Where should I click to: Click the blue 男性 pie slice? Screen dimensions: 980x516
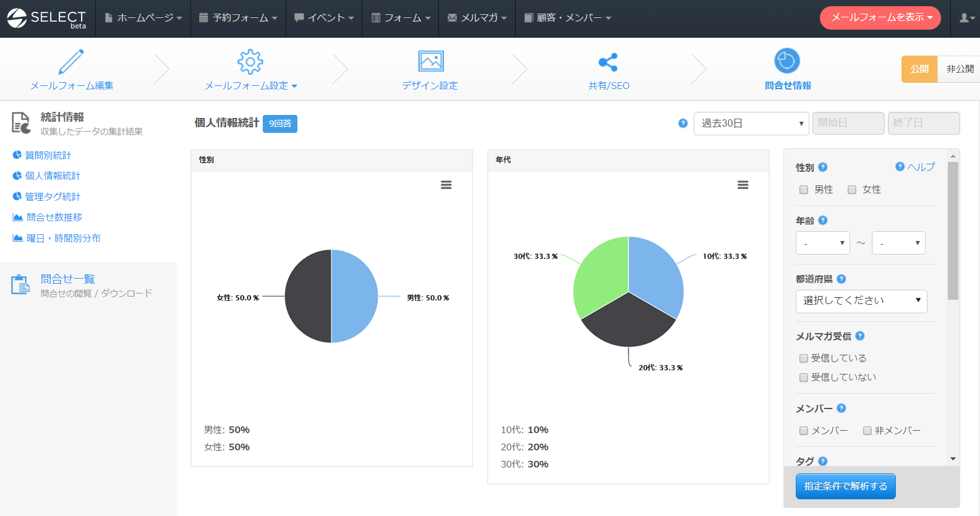356,297
